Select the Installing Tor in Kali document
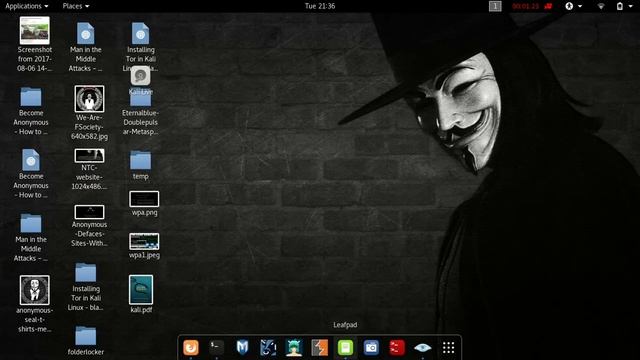The width and height of the screenshot is (640, 360). coord(140,33)
